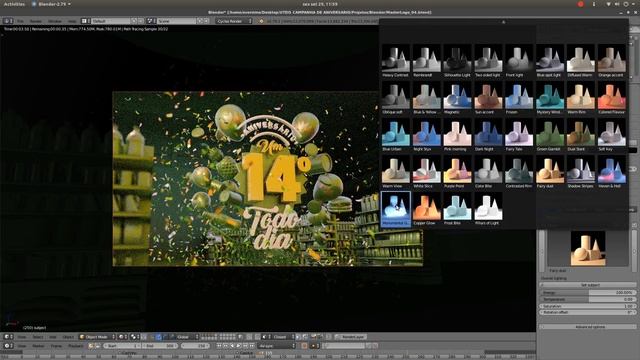Select the Warm View preset
640x360 pixels.
[x=396, y=172]
